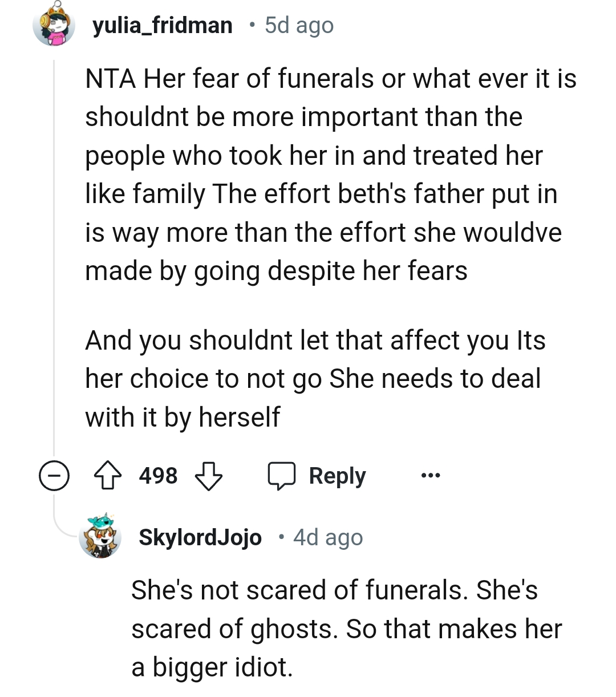Screen dimensions: 616x697
Task: Open the comment overflow menu (three dots)
Action: (430, 475)
